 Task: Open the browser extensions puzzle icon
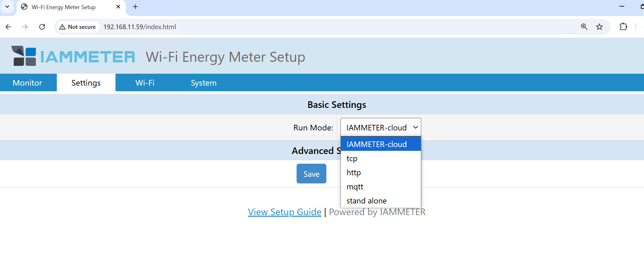[623, 27]
